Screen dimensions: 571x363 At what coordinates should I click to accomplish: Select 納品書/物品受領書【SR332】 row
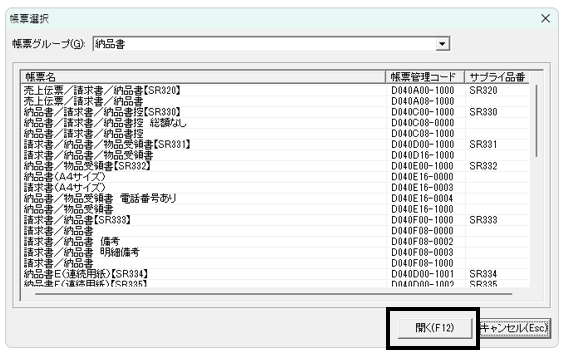pos(275,166)
